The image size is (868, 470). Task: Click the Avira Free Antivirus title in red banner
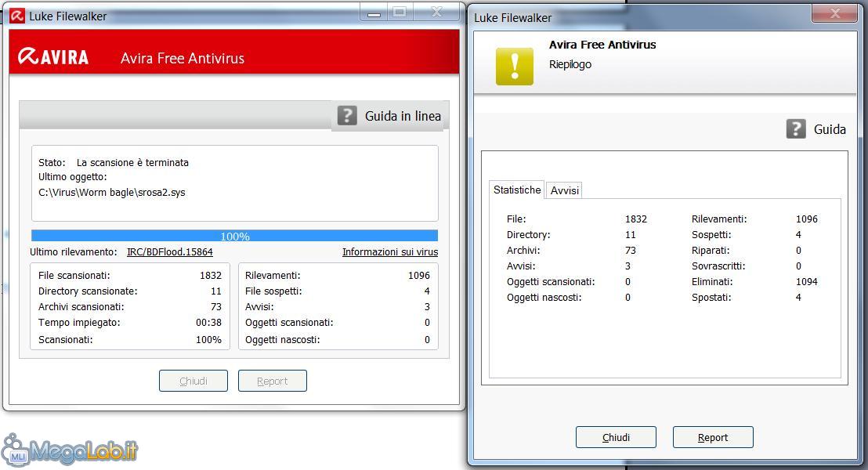click(x=182, y=58)
